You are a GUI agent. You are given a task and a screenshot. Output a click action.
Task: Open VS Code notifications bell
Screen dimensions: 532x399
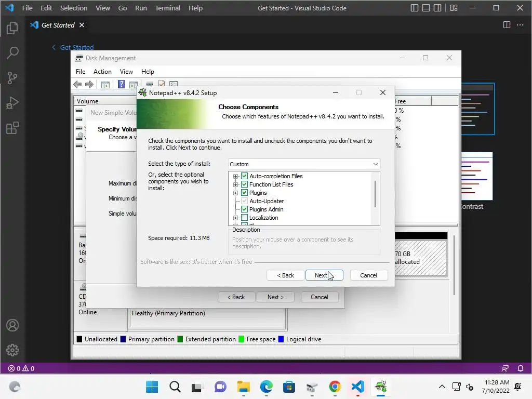tap(520, 368)
